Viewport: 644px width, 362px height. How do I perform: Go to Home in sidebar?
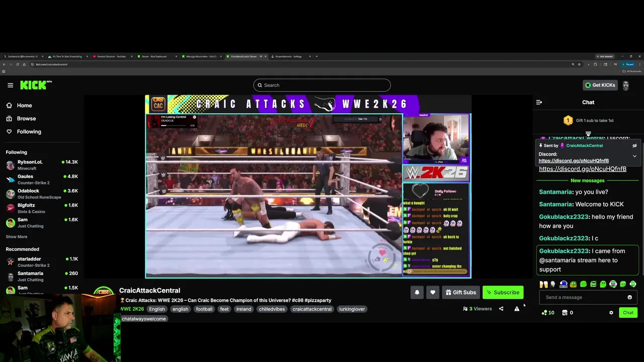point(19,105)
